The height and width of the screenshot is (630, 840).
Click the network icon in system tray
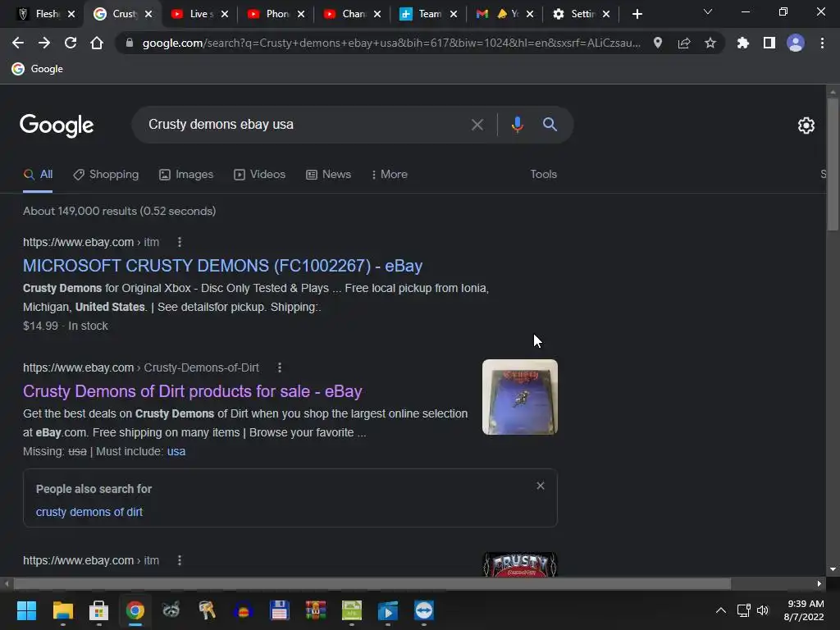[743, 610]
